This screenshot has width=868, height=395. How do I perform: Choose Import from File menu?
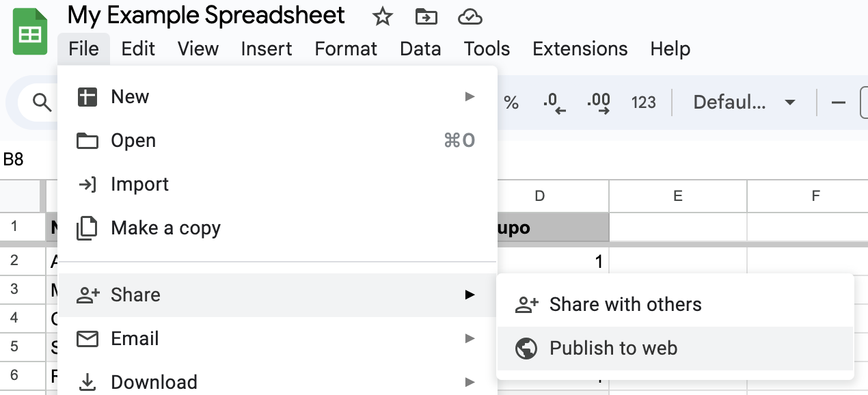[139, 185]
